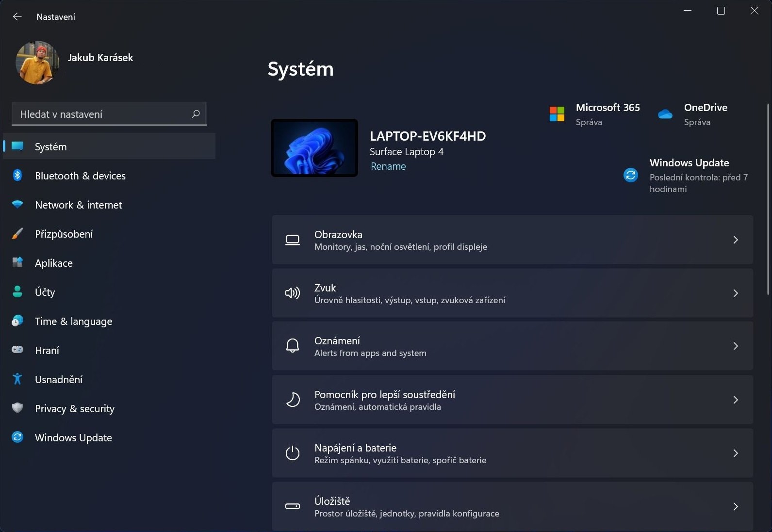Screen dimensions: 772x532
Task: Open Bluetooth & devices section
Action: click(109, 176)
